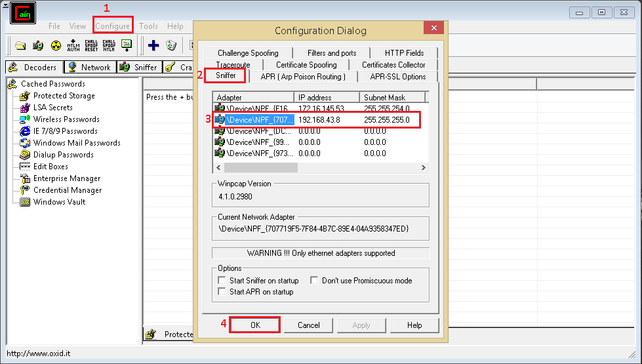
Task: Click the system menu icon in title bar
Action: [5, 5]
